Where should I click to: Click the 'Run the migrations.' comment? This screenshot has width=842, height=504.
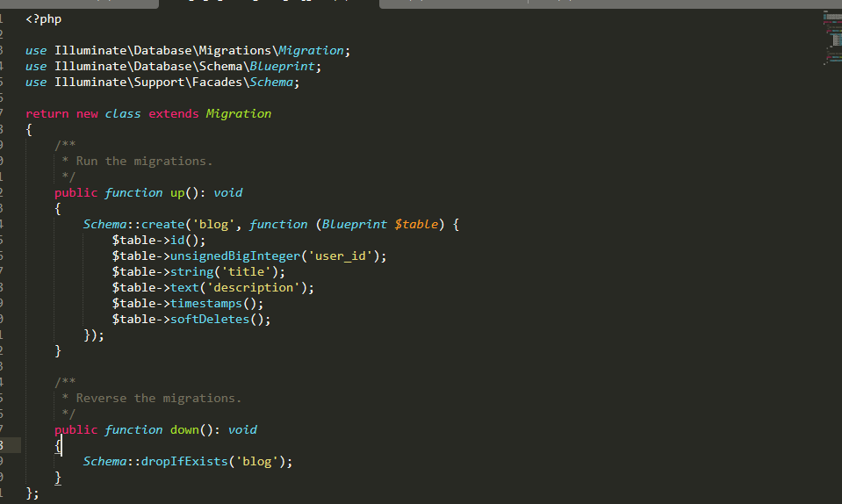pyautogui.click(x=145, y=161)
